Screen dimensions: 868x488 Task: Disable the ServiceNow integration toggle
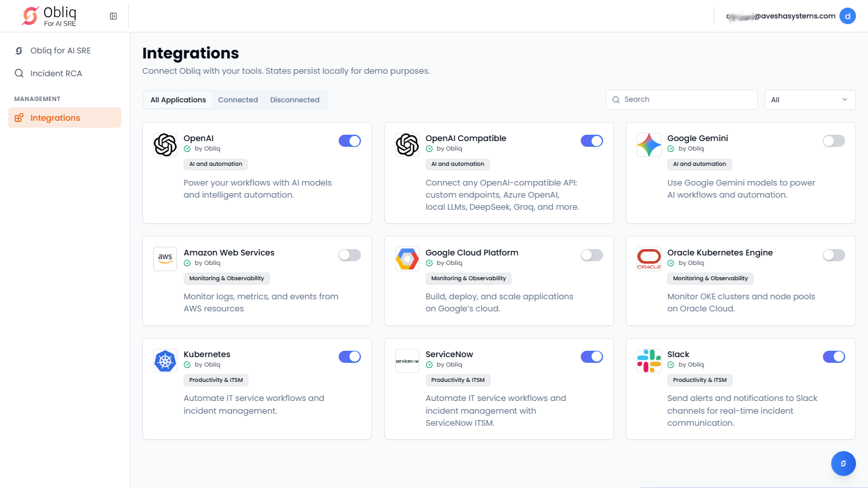click(592, 357)
